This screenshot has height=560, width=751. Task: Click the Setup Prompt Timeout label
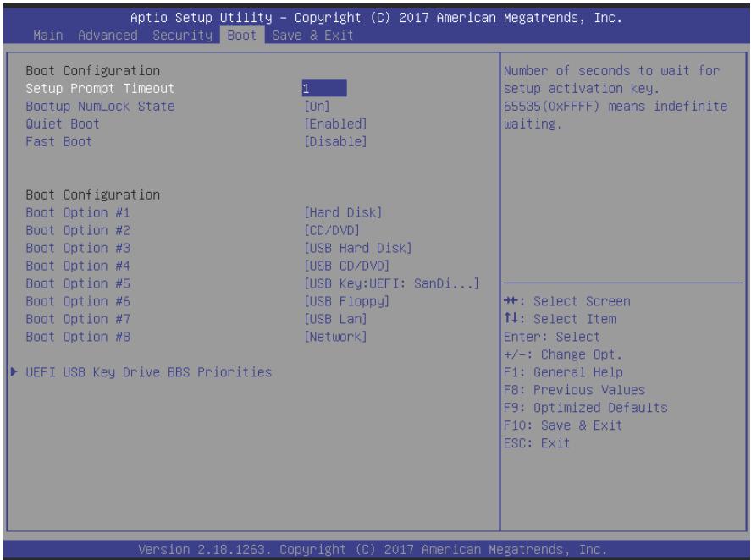[x=100, y=89]
